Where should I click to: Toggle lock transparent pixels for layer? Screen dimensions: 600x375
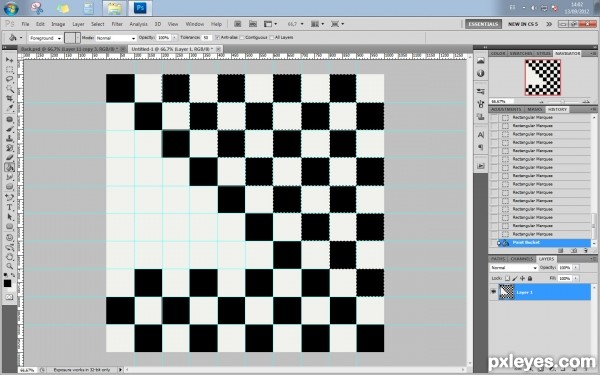(507, 278)
